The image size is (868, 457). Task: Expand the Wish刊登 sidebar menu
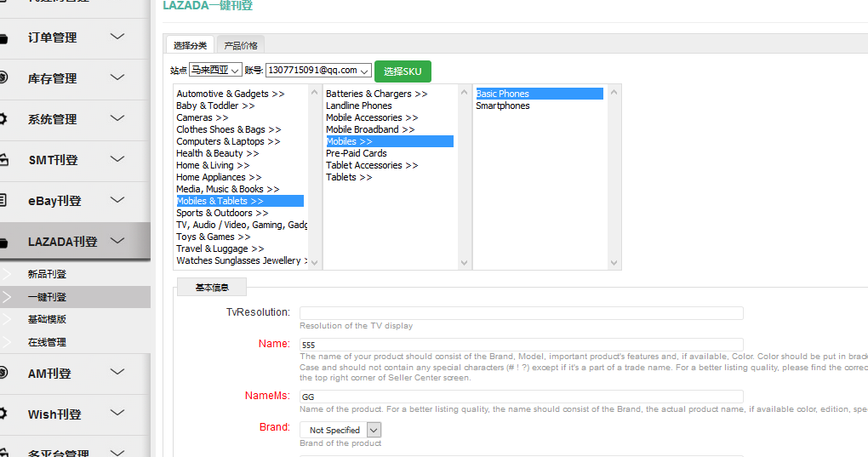click(x=75, y=414)
